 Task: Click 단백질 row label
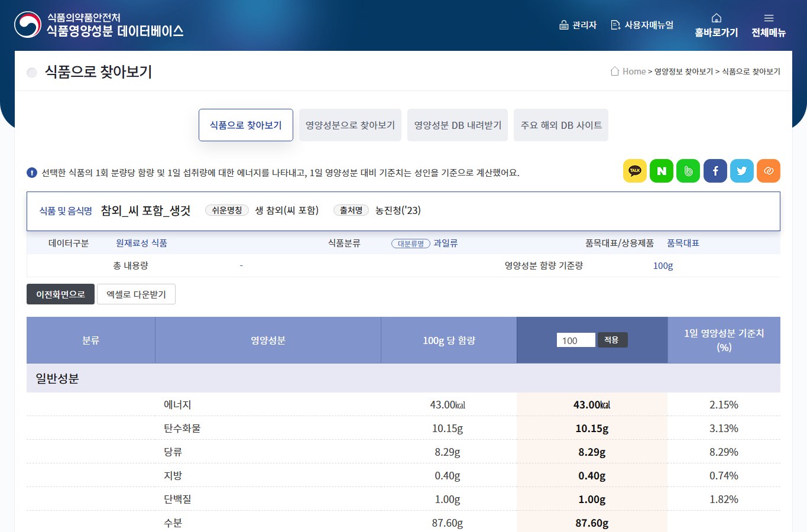(177, 499)
